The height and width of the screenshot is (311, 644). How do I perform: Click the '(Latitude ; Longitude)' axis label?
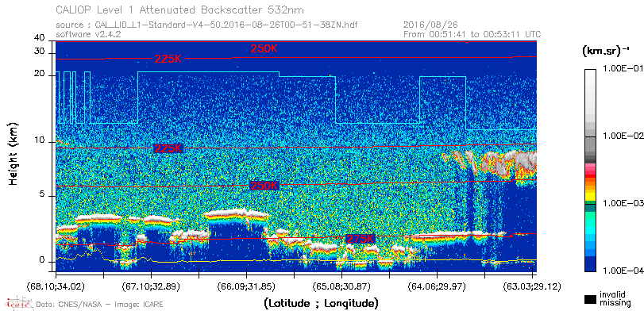[321, 304]
